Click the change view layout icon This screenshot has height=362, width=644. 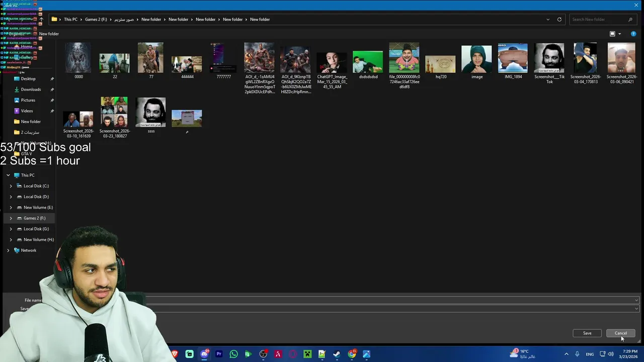tap(612, 34)
